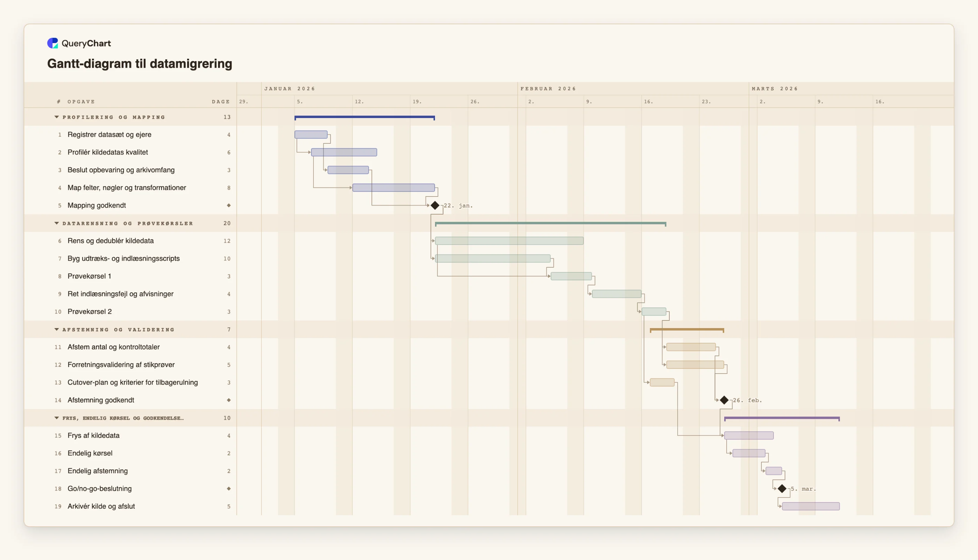Select the Frys af kildedata task bar
This screenshot has height=560, width=978.
coord(749,435)
